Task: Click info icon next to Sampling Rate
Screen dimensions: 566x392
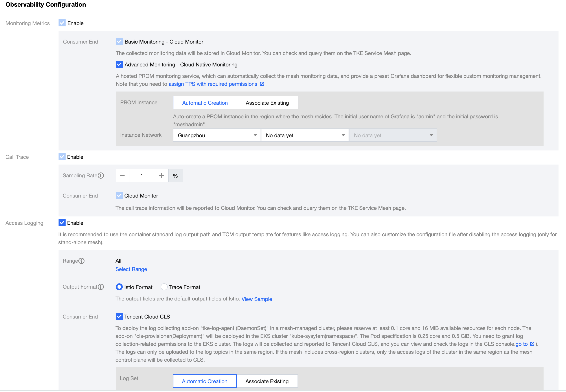Action: tap(101, 176)
